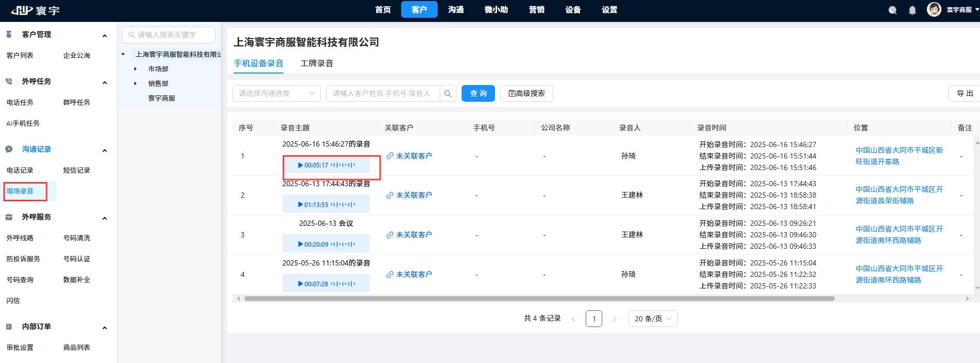980x363 pixels.
Task: Open 企业公海 in sidebar
Action: click(x=77, y=55)
